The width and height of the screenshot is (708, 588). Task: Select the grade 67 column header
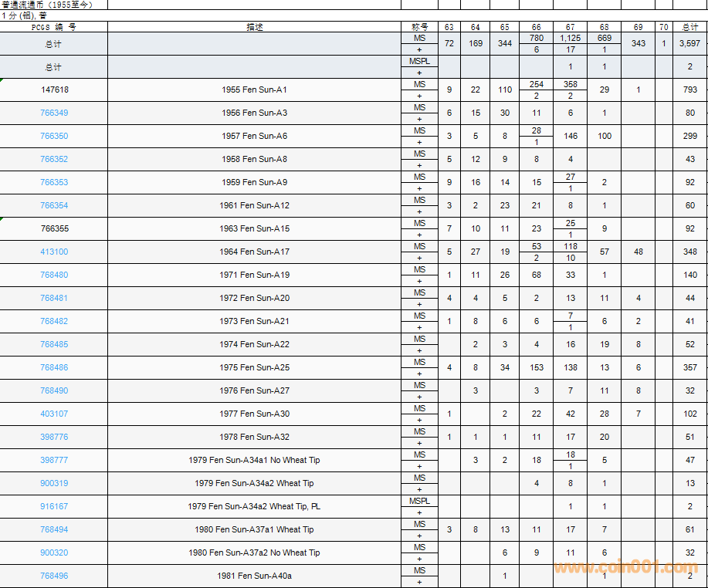click(570, 27)
